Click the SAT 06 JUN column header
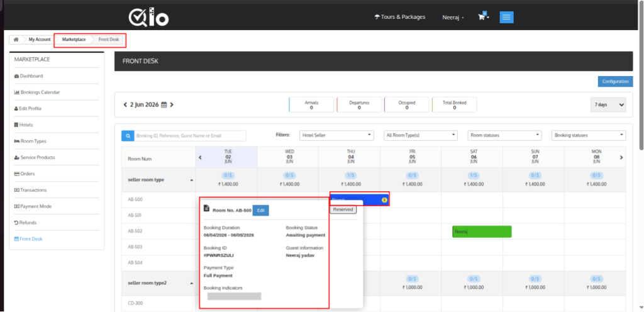This screenshot has width=644, height=312. 474,157
